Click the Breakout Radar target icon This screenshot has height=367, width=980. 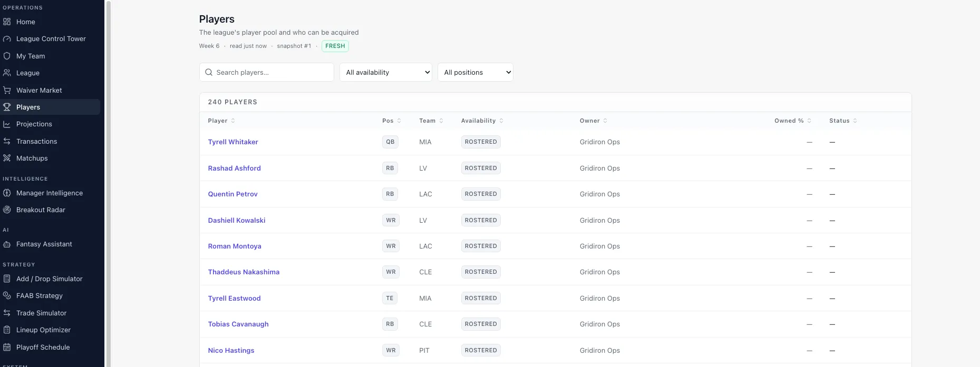(x=7, y=210)
